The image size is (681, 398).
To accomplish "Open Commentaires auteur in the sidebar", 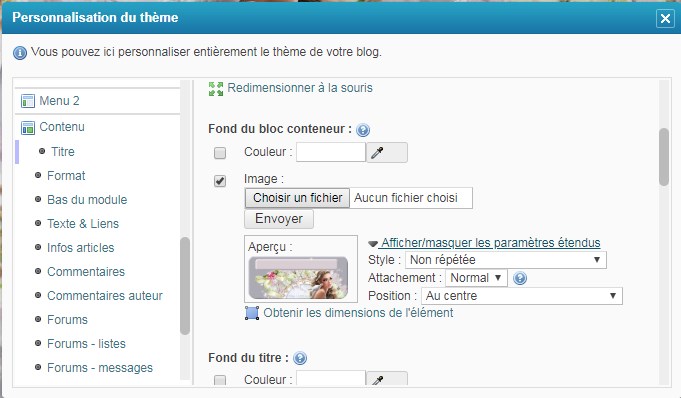I will [x=105, y=296].
